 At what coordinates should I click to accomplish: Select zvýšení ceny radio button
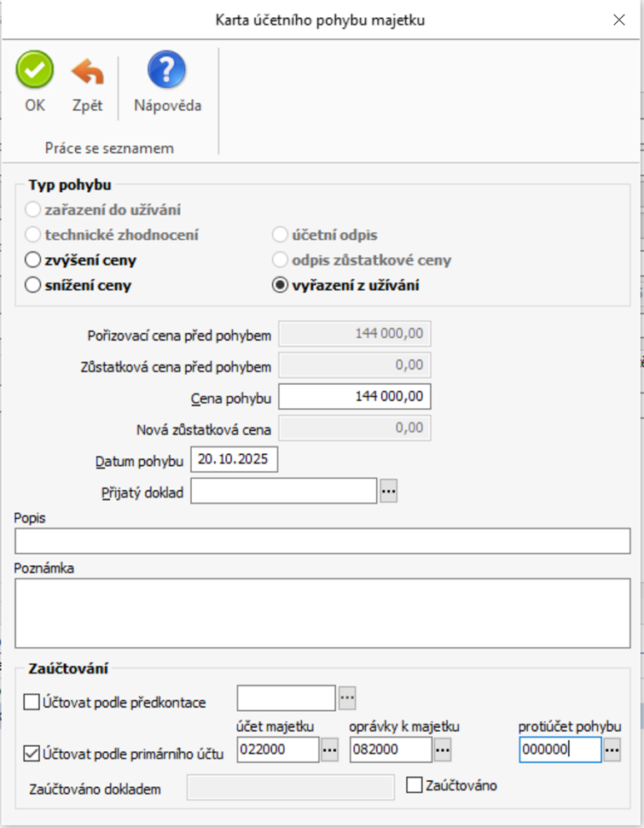[x=33, y=259]
